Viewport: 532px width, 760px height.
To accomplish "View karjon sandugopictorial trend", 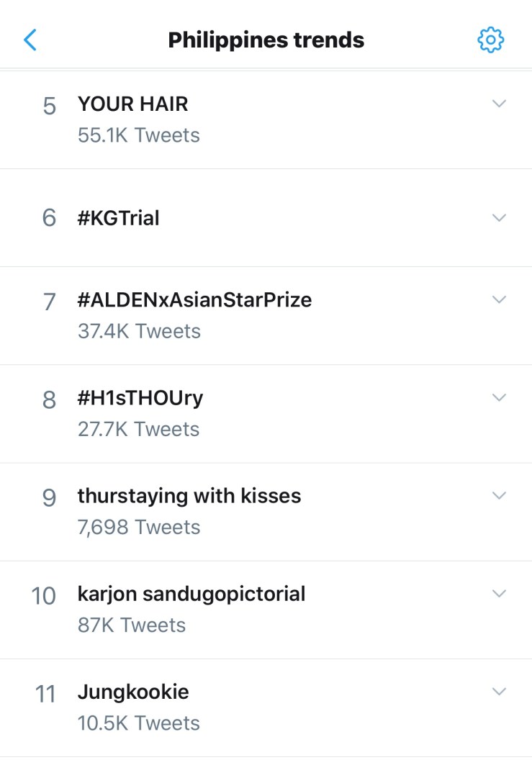I will (x=191, y=594).
